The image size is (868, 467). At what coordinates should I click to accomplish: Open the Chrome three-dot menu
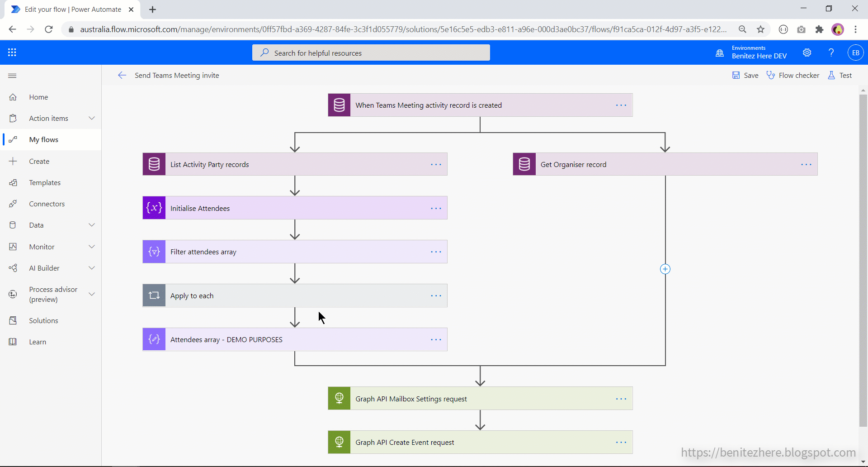pos(855,29)
